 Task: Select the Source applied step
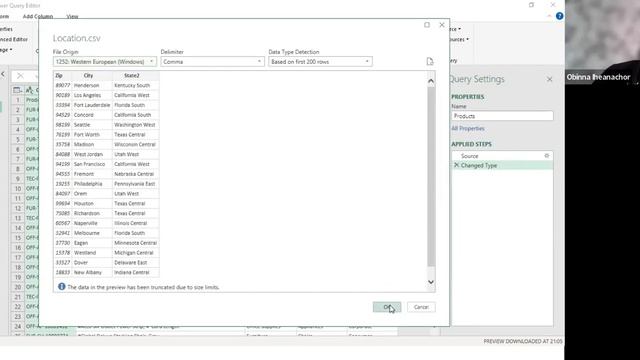pos(502,156)
